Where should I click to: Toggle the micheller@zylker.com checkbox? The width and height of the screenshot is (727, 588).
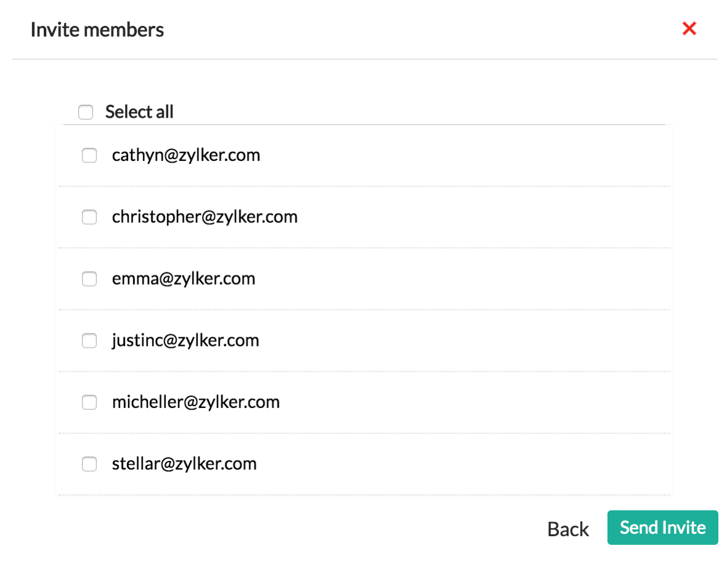click(x=89, y=402)
